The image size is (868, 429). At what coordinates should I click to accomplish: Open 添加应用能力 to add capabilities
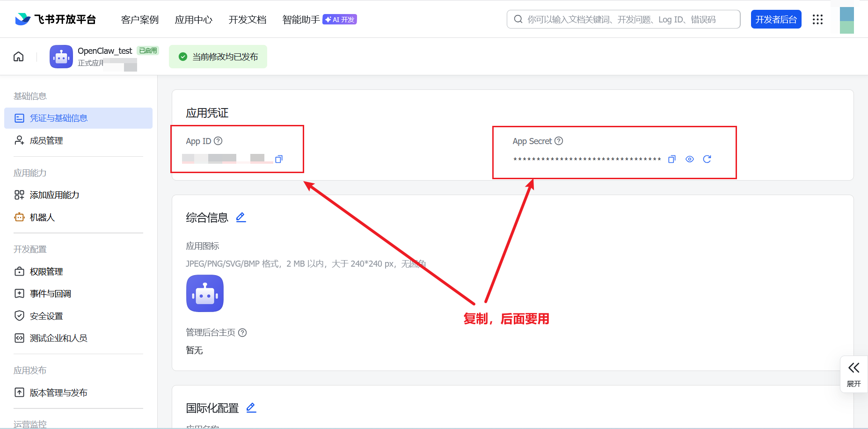54,195
